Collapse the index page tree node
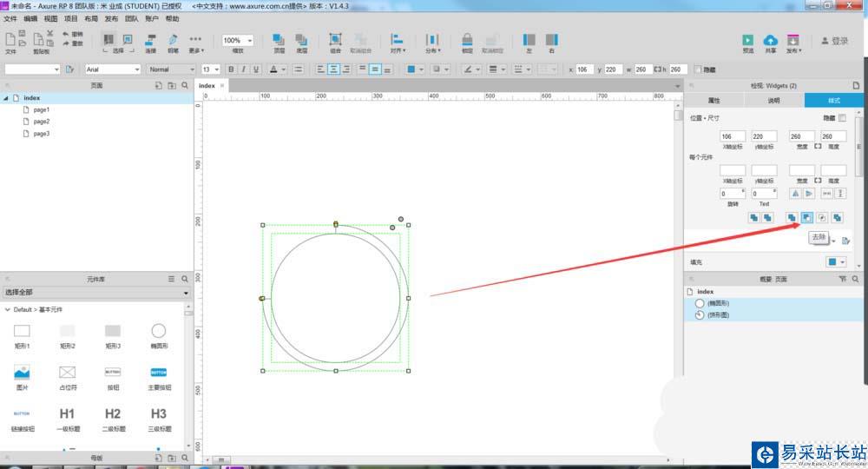The width and height of the screenshot is (868, 469). pos(6,98)
